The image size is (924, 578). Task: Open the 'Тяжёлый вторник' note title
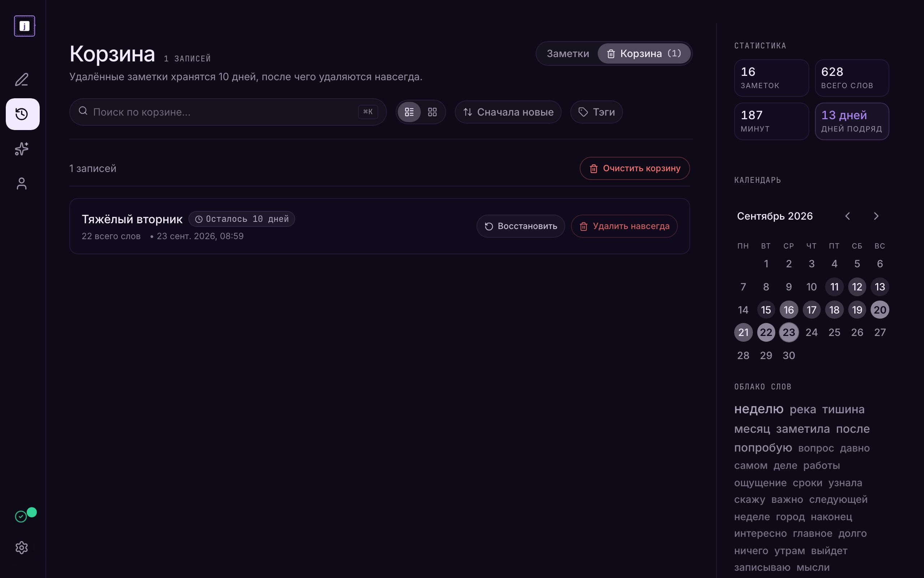click(132, 219)
